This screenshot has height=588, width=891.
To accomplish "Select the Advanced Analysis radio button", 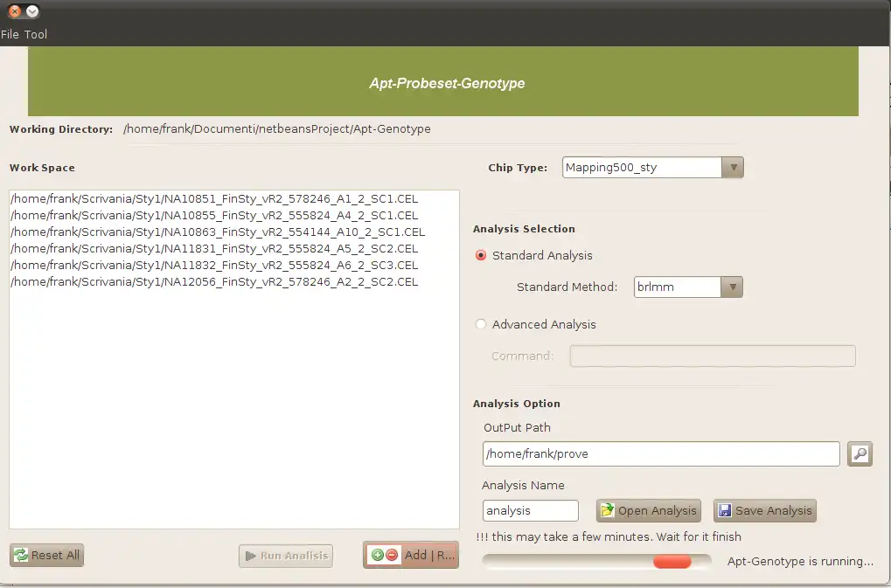I will pos(481,324).
